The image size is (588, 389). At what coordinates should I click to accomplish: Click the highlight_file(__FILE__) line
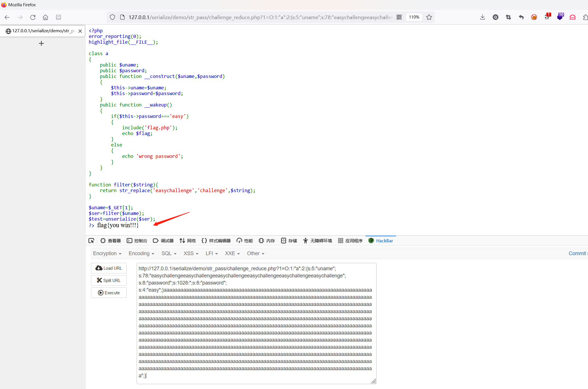click(x=123, y=42)
